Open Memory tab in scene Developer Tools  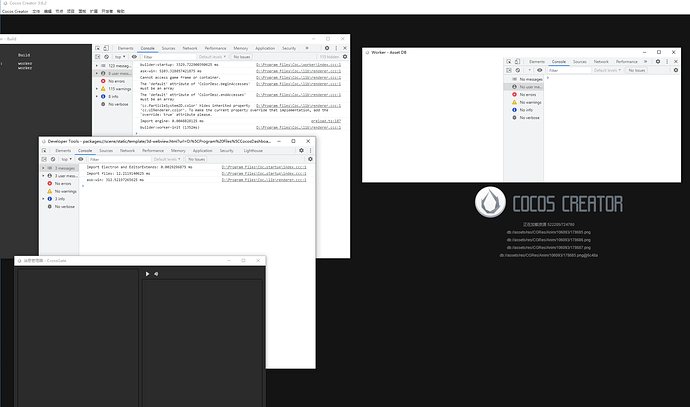click(x=178, y=150)
